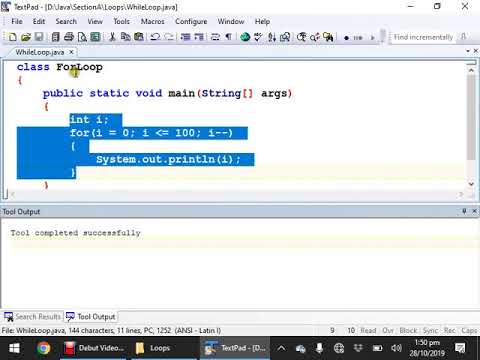Undo last edit with Undo arrow
The image size is (480, 360).
pyautogui.click(x=155, y=37)
